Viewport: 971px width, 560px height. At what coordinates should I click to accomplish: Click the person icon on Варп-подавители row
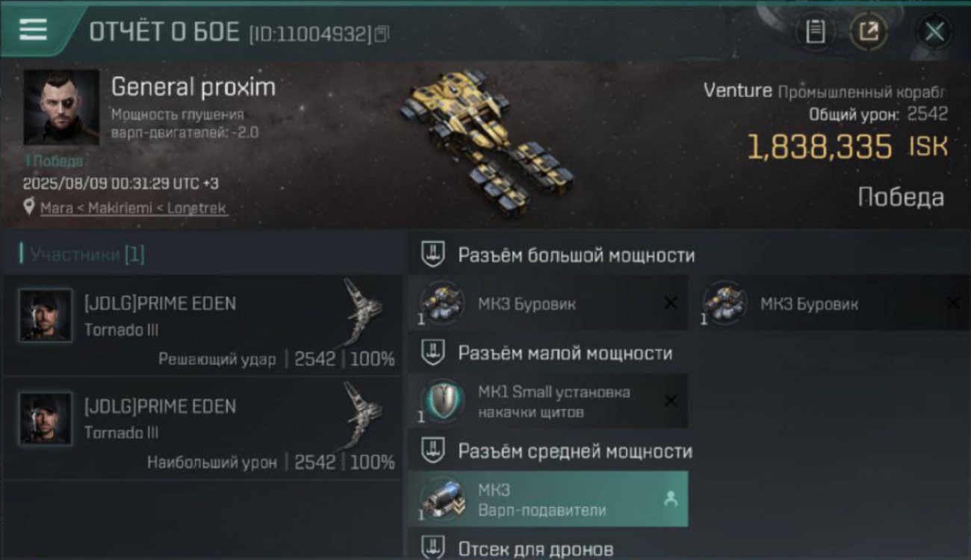(x=670, y=500)
